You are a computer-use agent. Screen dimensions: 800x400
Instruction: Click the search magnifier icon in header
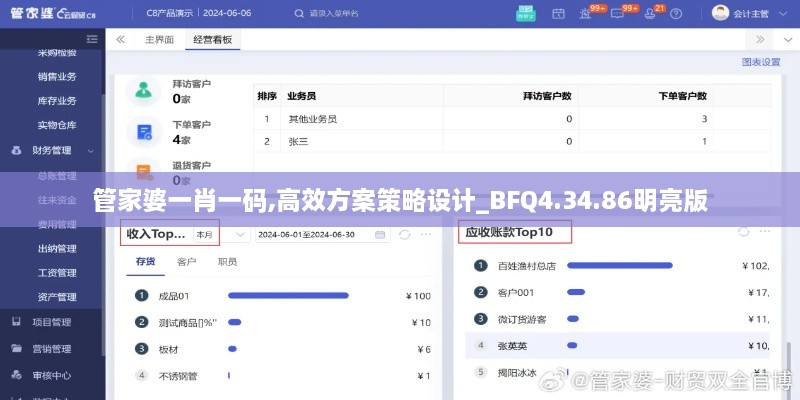[304, 13]
